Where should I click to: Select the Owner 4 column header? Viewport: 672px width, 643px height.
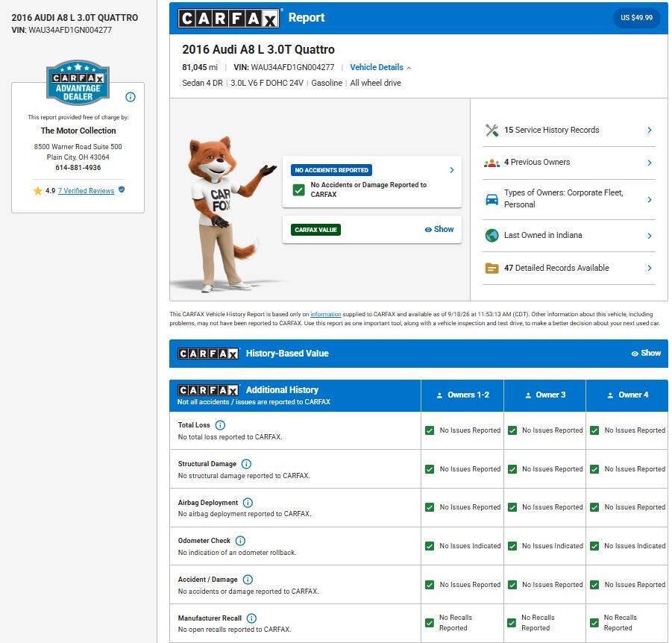point(627,395)
